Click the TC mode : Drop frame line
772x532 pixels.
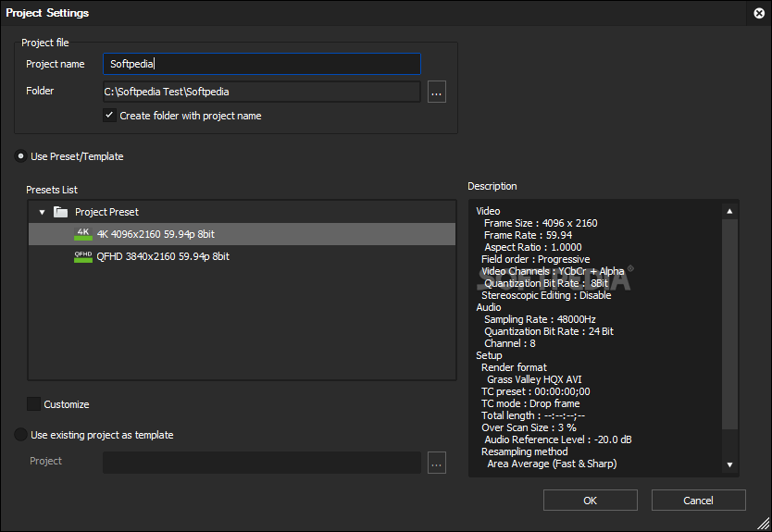tap(530, 403)
